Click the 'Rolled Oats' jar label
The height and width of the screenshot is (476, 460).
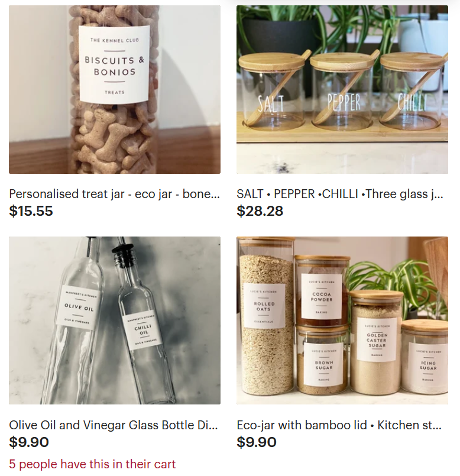click(264, 306)
